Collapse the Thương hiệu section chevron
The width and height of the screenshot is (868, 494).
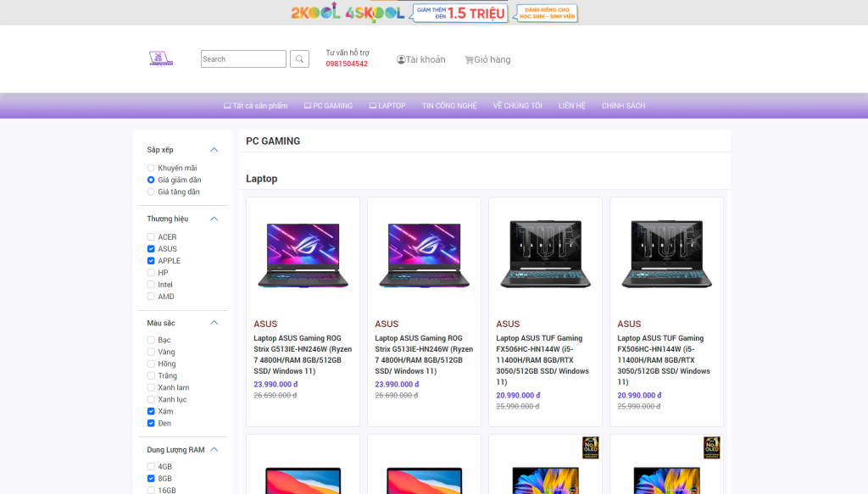214,219
